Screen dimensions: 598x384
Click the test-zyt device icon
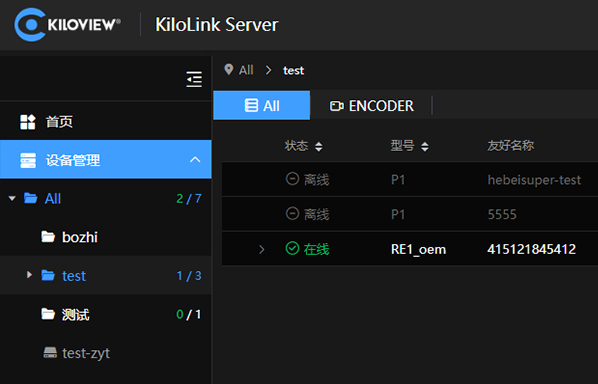pyautogui.click(x=50, y=353)
